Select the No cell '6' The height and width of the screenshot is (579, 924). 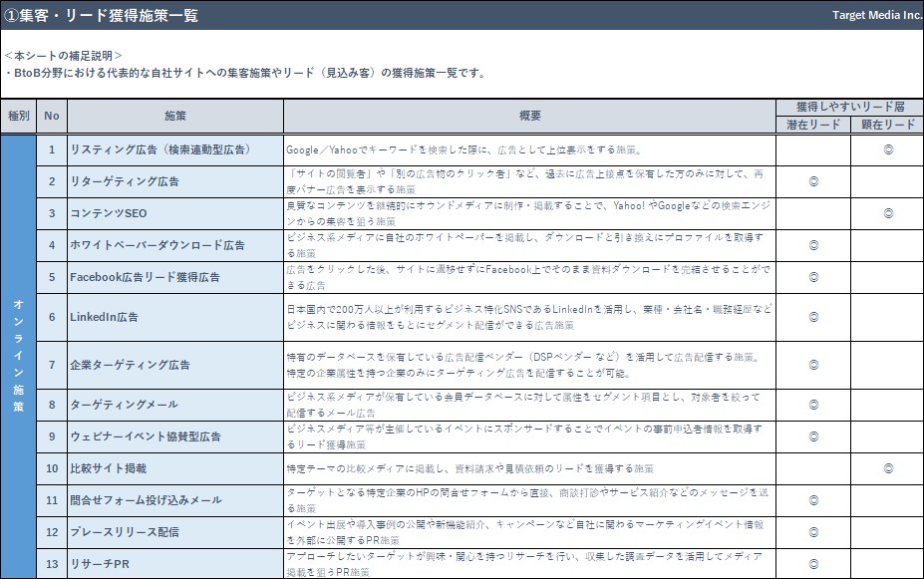(52, 317)
